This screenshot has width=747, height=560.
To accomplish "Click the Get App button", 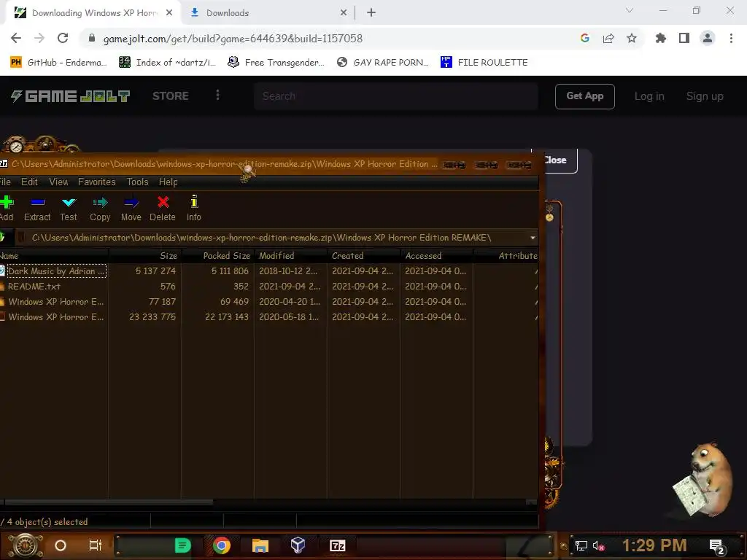I will pos(584,96).
